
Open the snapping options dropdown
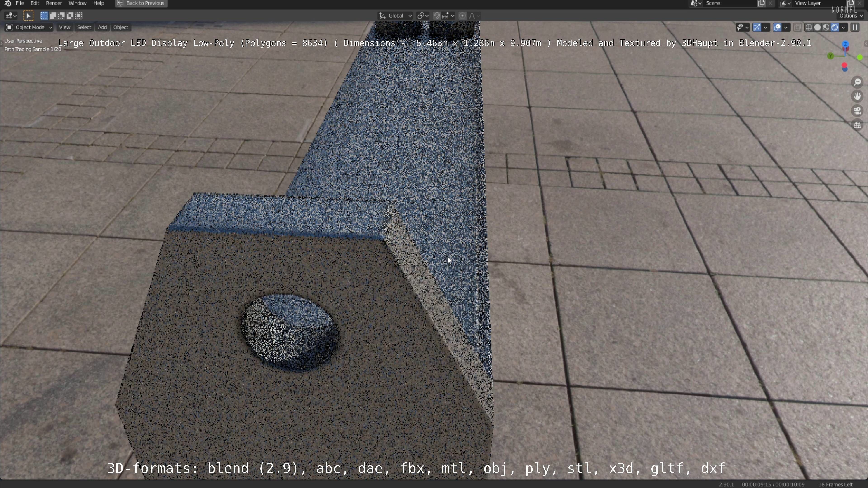[x=448, y=16]
